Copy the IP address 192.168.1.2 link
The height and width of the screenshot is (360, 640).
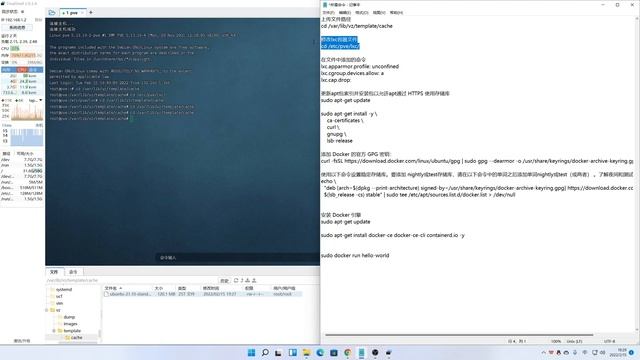[38, 20]
